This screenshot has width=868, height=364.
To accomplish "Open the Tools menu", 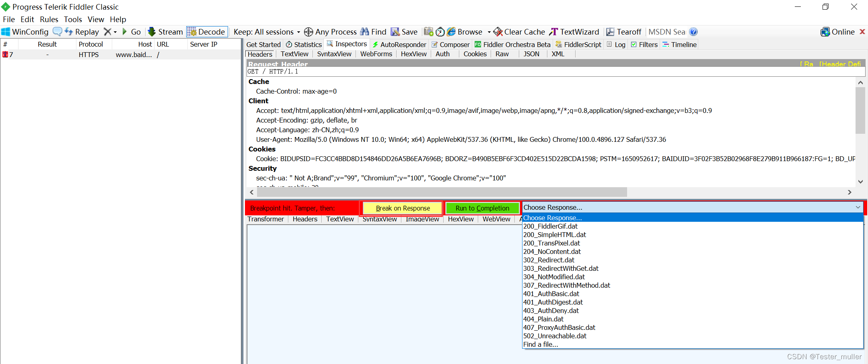I will pyautogui.click(x=73, y=19).
